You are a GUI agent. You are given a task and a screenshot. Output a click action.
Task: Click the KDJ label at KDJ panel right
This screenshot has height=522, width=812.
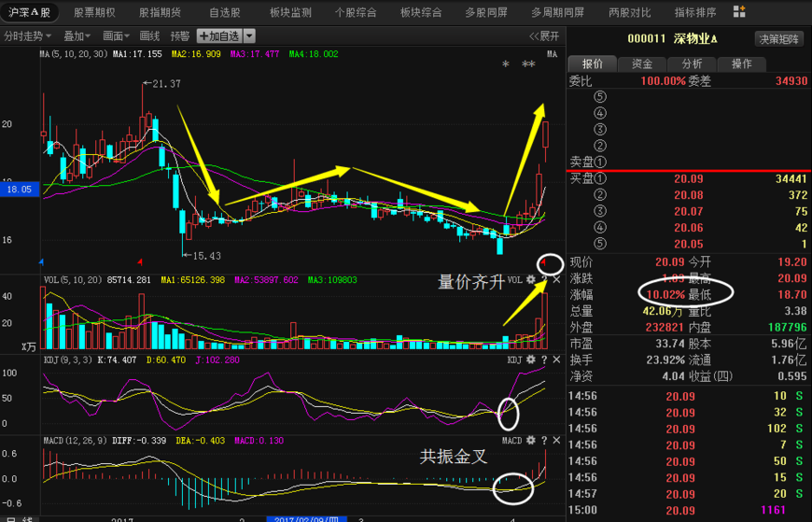(x=514, y=360)
